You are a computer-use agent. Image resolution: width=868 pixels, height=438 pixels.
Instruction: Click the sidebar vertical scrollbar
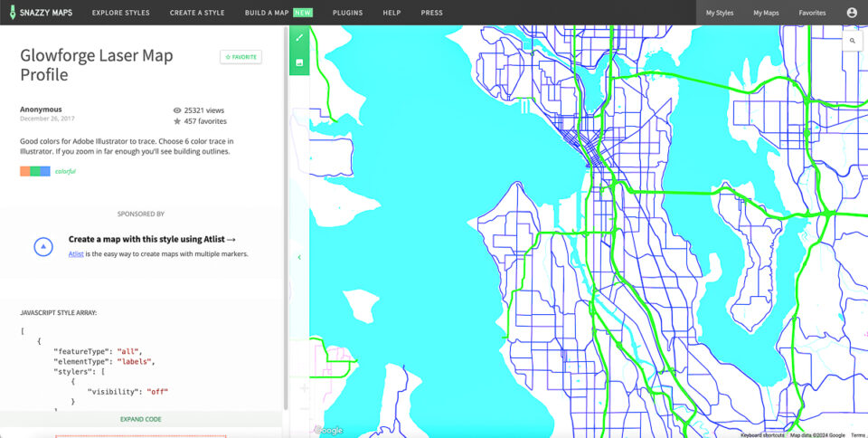[x=286, y=181]
